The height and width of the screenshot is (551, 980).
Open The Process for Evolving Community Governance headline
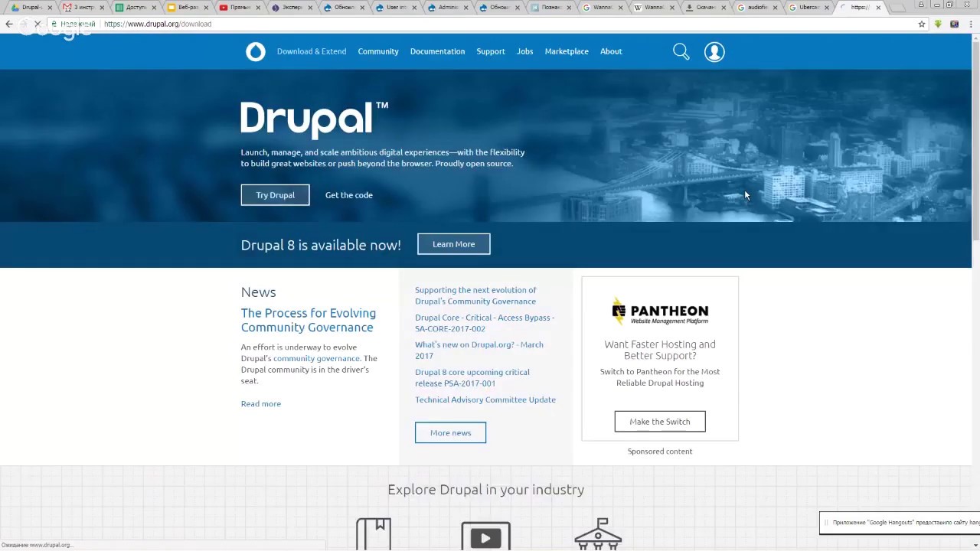309,320
